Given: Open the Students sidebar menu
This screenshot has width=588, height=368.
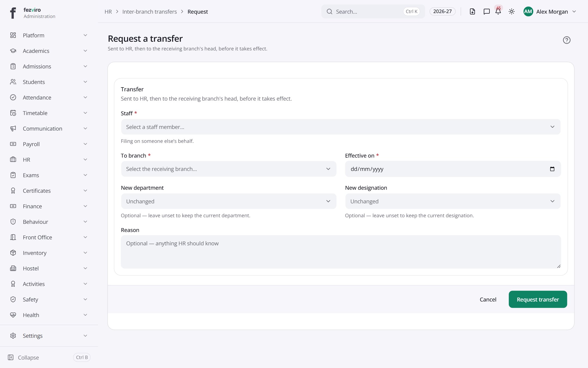Looking at the screenshot, I should point(49,82).
